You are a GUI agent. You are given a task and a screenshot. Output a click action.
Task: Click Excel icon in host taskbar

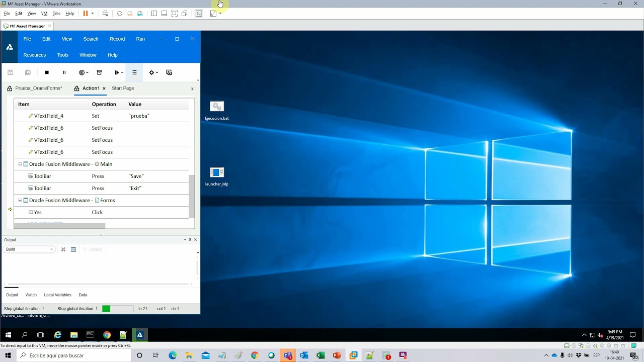click(x=320, y=355)
